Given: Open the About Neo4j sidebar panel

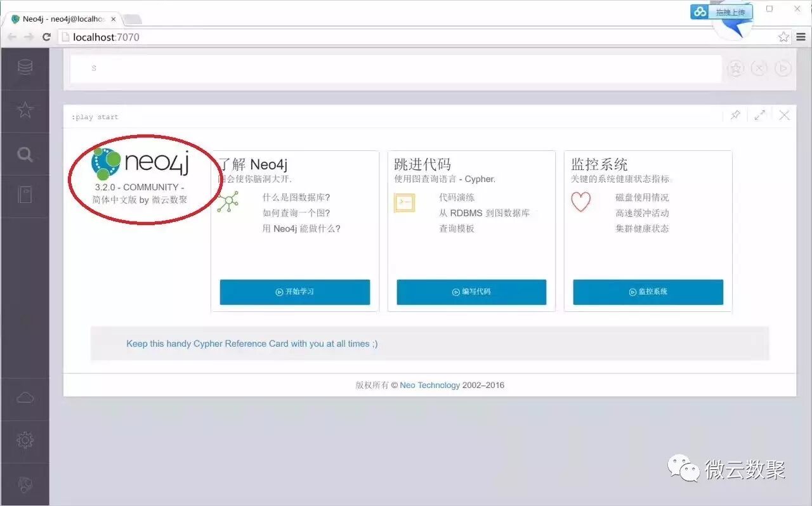Looking at the screenshot, I should tap(23, 482).
